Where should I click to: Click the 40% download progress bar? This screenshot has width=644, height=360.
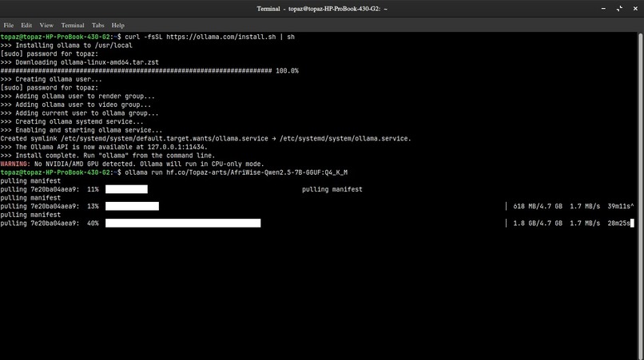click(x=183, y=223)
